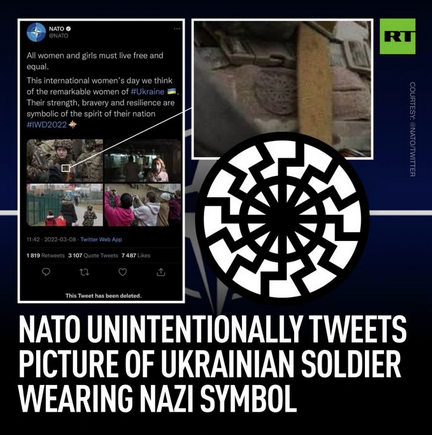This screenshot has width=432, height=435.
Task: Click the share upload icon
Action: coord(161,272)
